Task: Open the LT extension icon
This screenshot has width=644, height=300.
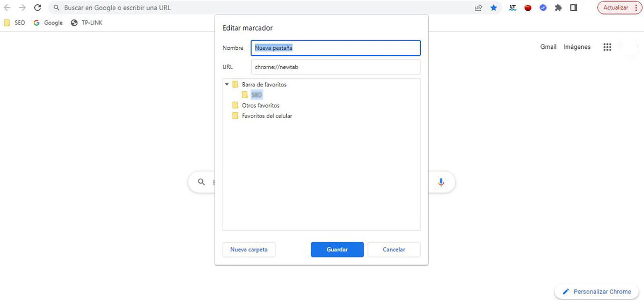Action: click(x=513, y=8)
